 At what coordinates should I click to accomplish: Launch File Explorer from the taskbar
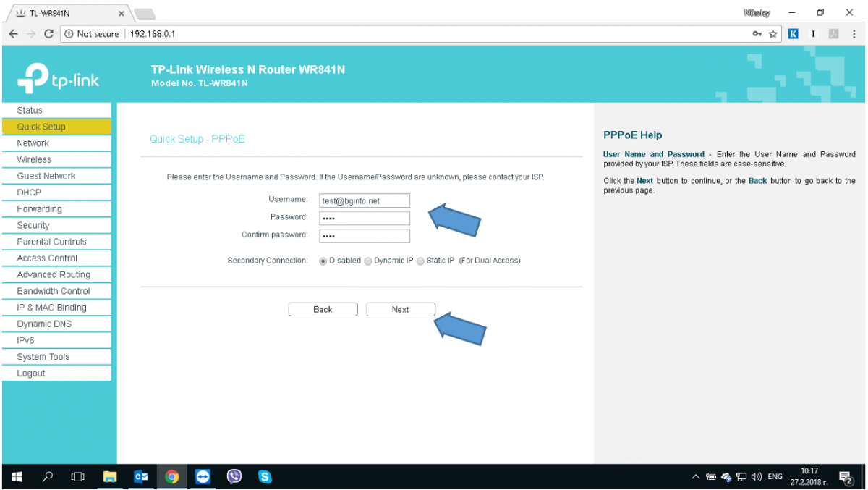tap(110, 477)
